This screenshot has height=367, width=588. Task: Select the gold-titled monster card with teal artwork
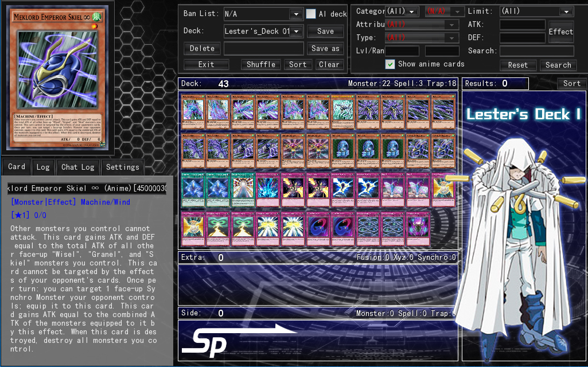pyautogui.click(x=342, y=112)
